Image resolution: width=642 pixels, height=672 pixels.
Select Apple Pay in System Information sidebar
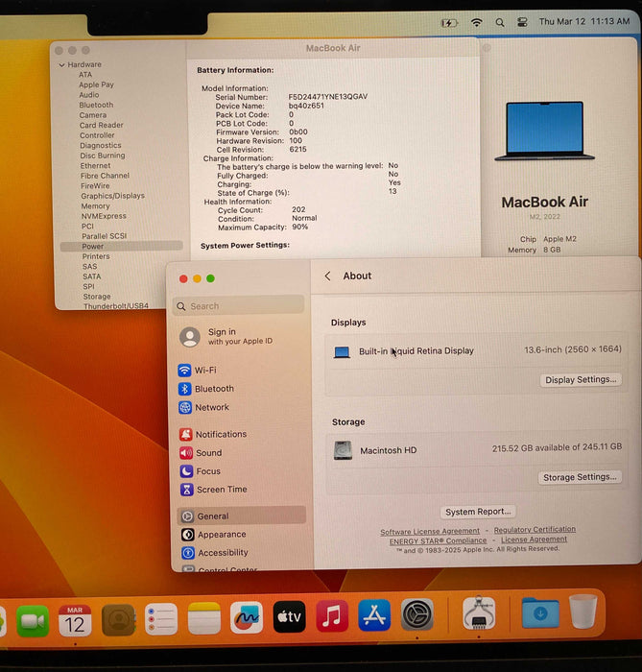click(x=96, y=84)
